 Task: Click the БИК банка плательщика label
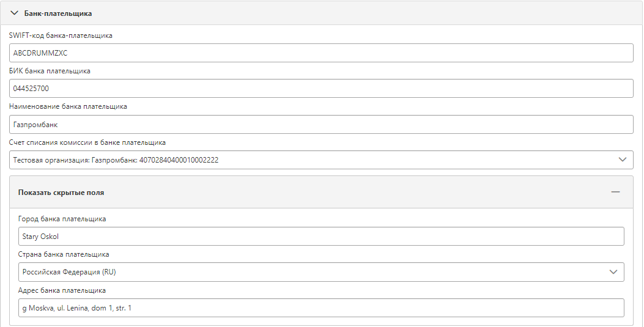(x=50, y=71)
